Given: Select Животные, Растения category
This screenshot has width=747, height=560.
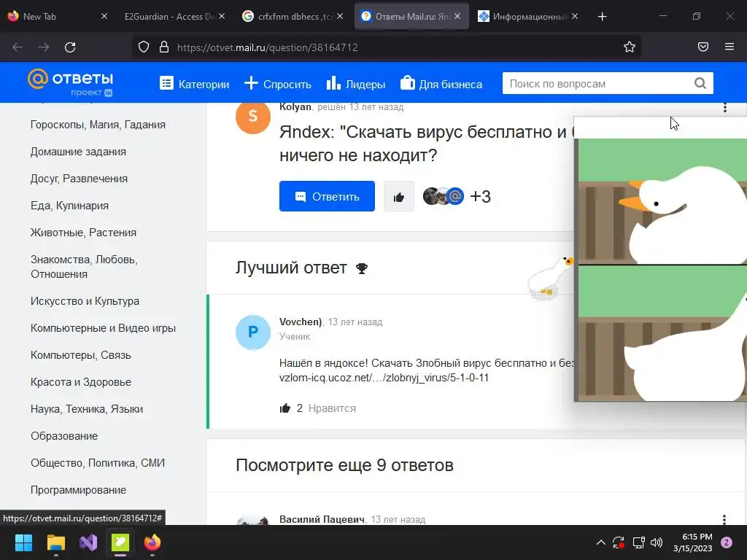Looking at the screenshot, I should click(83, 233).
